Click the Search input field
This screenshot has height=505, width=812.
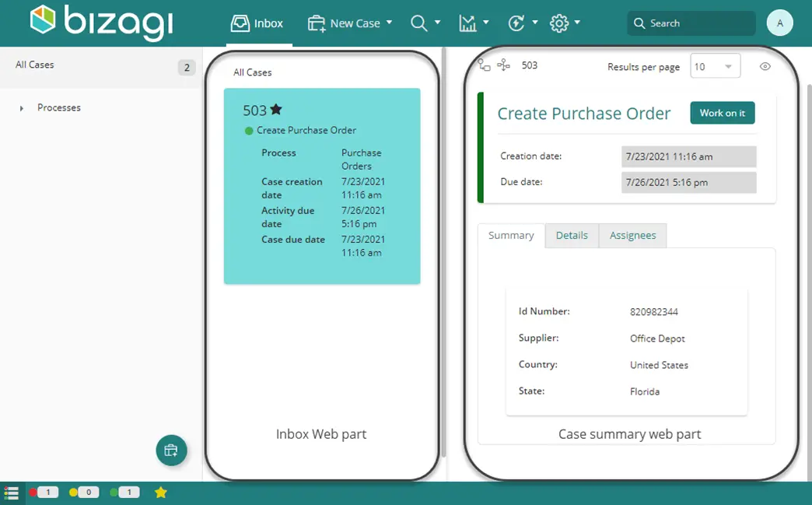tap(691, 23)
